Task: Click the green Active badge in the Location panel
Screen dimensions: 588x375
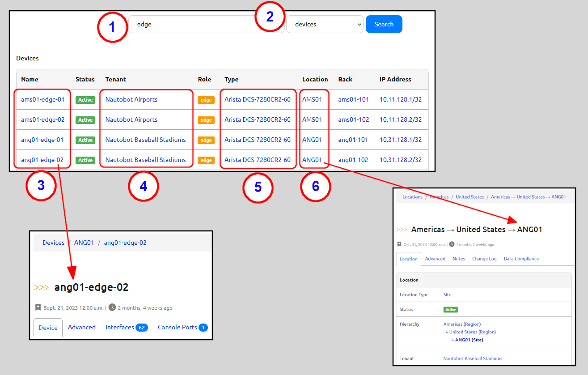Action: (451, 309)
